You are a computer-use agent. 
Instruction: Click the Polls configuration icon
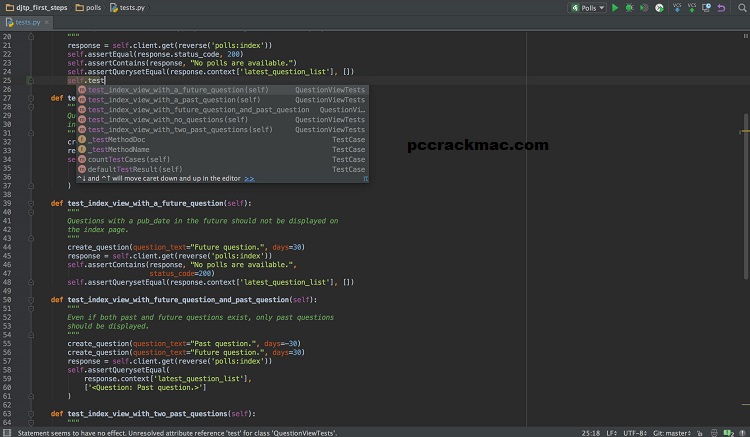[575, 8]
